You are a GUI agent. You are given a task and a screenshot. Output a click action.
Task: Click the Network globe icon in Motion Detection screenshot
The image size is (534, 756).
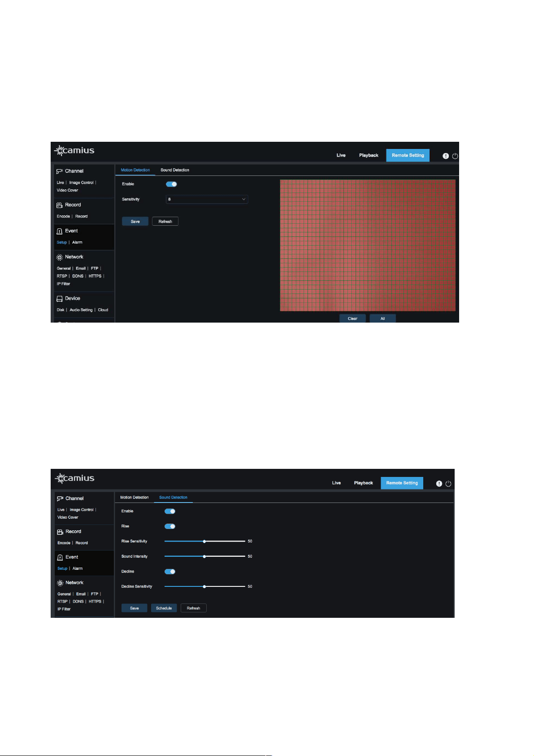59,257
